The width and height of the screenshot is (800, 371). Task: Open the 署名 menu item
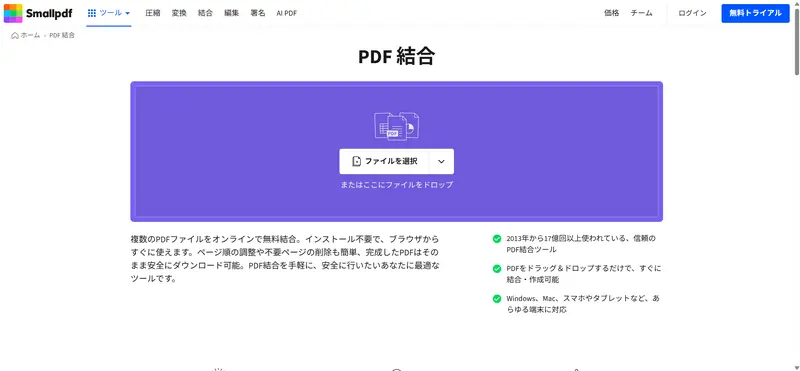click(x=258, y=13)
